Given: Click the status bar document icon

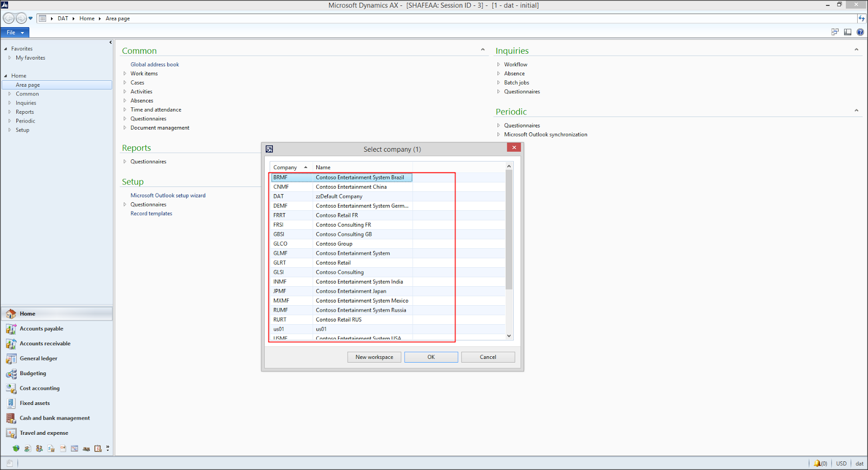Looking at the screenshot, I should tap(9, 463).
